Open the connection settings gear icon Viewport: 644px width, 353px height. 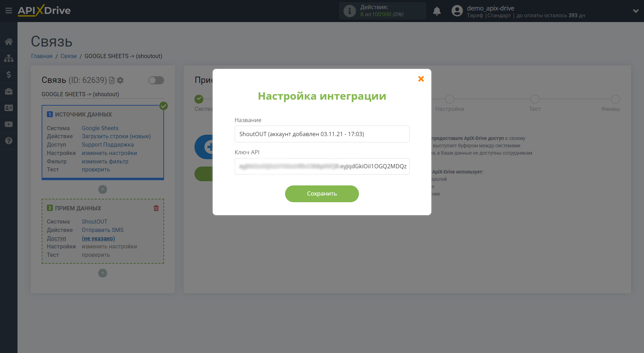pyautogui.click(x=120, y=80)
